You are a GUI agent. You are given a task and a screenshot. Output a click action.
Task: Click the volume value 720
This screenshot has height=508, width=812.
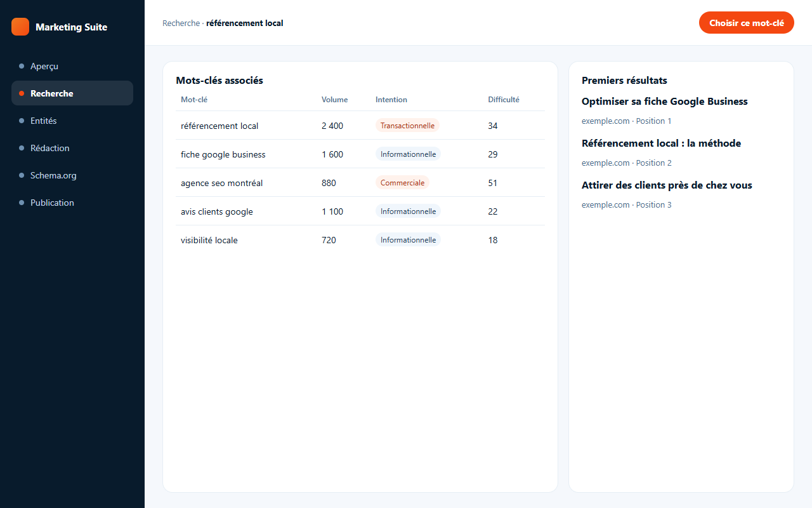coord(329,240)
